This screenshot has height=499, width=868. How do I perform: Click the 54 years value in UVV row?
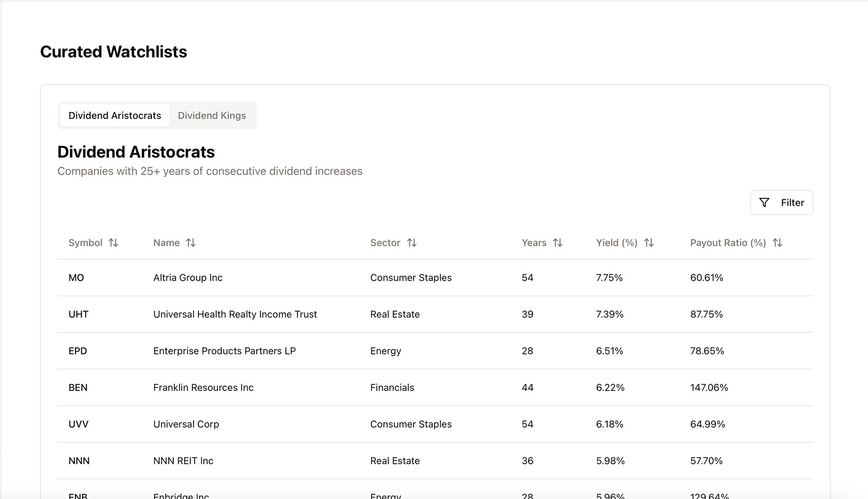click(x=527, y=424)
